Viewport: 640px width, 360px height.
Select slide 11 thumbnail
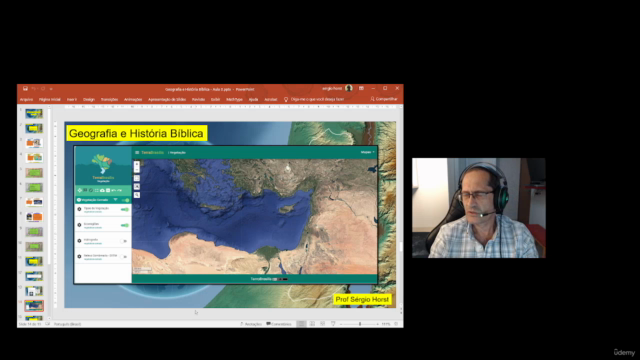coord(34,261)
